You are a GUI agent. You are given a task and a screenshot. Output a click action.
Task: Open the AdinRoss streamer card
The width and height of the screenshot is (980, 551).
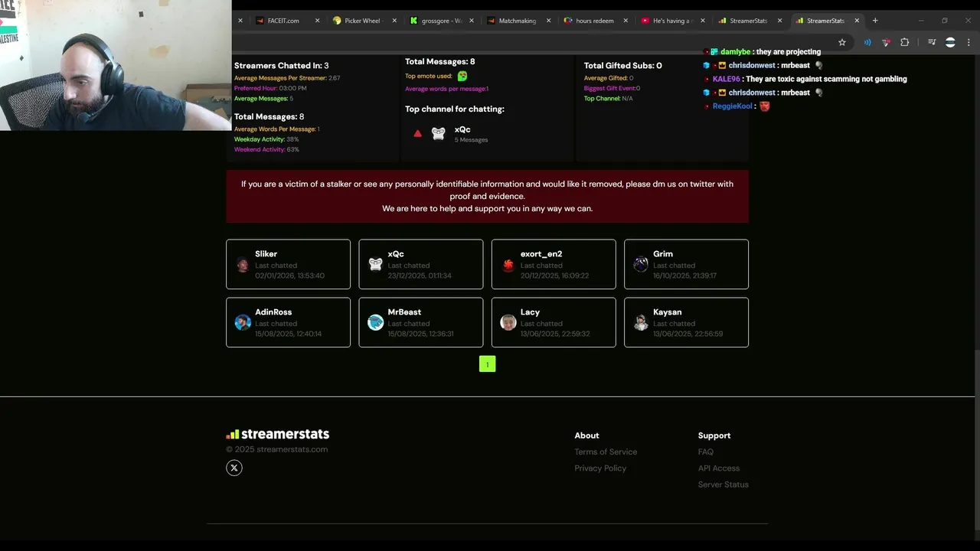(x=288, y=322)
